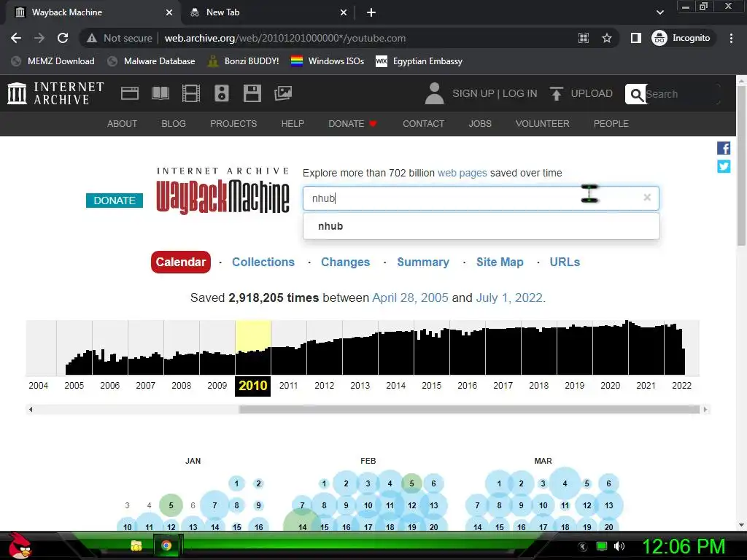The height and width of the screenshot is (560, 747).
Task: Open HELP in navigation bar
Action: pos(293,123)
